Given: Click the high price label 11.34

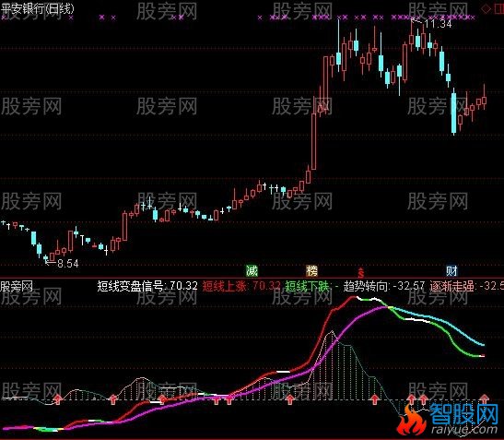Looking at the screenshot, I should coord(438,23).
